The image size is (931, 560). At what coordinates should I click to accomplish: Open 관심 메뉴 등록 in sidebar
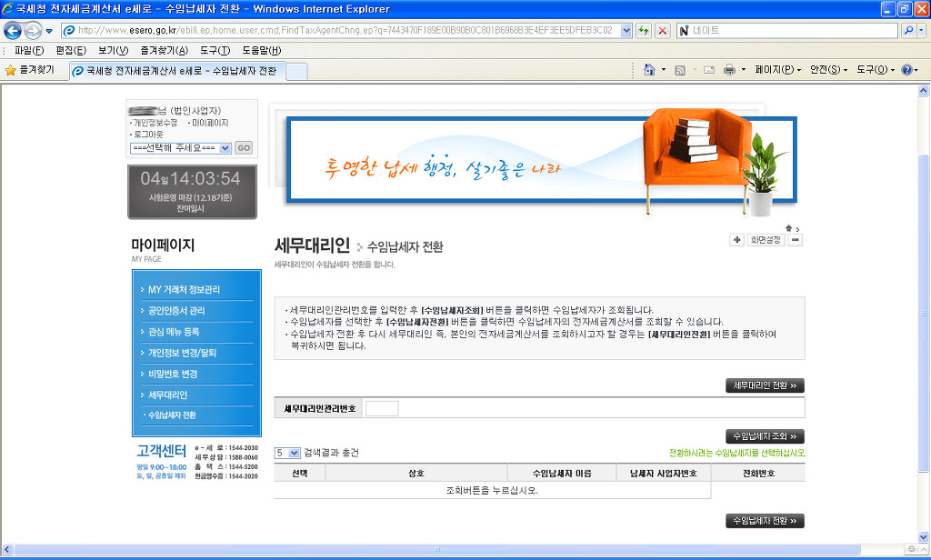[x=174, y=332]
